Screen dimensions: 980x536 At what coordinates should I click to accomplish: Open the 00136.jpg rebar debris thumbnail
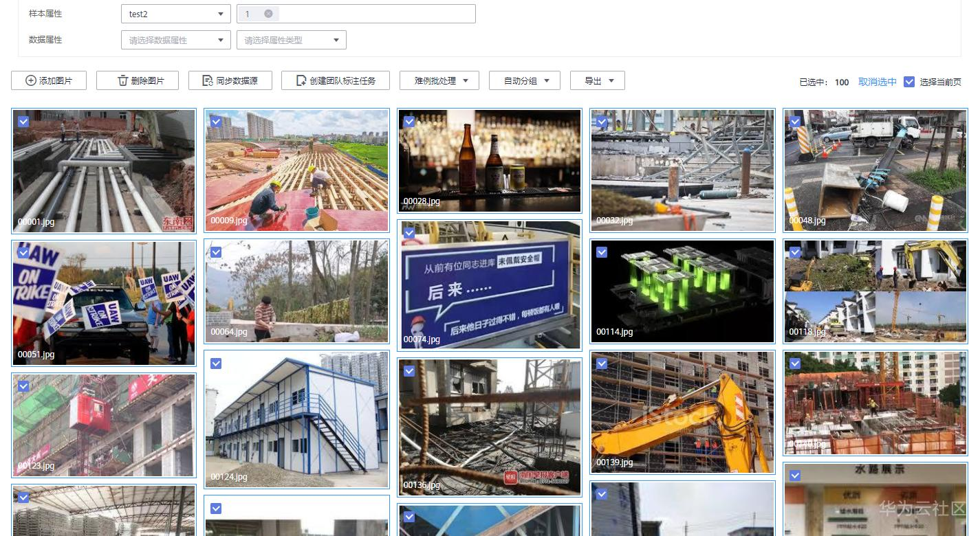click(x=489, y=427)
